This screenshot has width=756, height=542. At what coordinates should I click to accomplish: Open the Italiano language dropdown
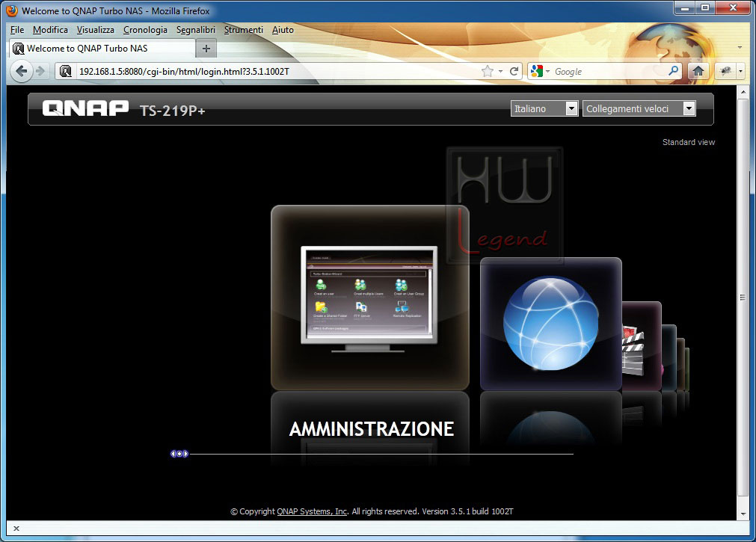click(544, 108)
